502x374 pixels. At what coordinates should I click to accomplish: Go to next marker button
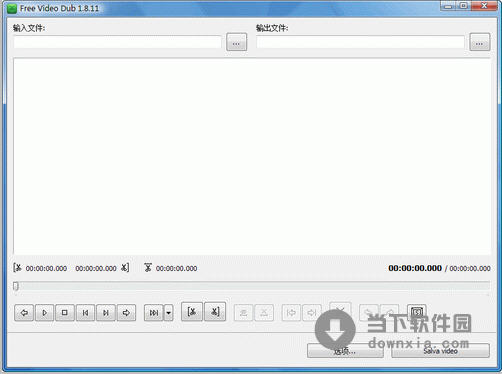pos(312,313)
